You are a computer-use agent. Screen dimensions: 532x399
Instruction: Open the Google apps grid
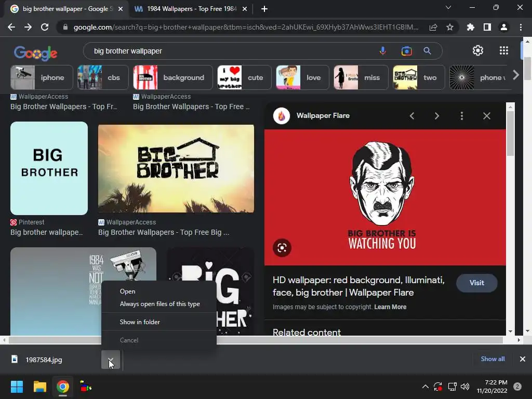point(504,50)
